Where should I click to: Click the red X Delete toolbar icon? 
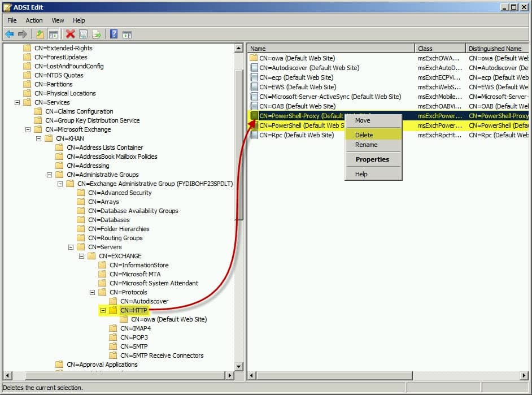click(70, 34)
